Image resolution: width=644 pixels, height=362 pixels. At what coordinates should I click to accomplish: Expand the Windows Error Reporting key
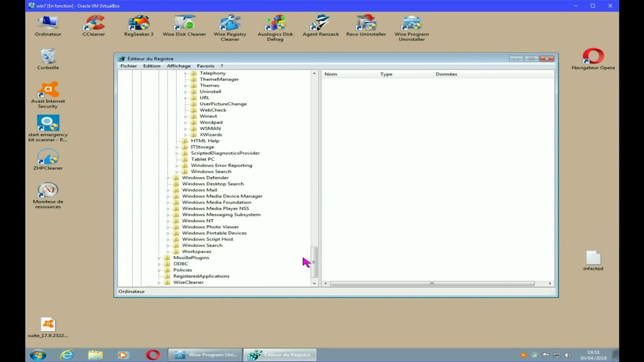coord(177,165)
